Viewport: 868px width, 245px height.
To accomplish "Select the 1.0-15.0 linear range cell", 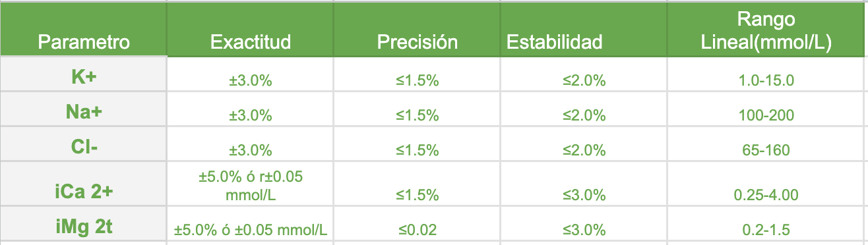I will (x=767, y=75).
